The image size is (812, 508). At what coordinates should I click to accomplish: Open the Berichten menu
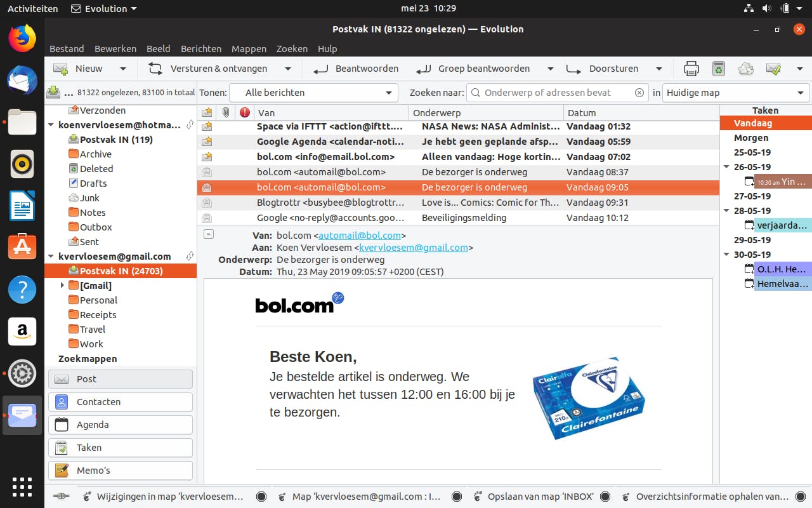pyautogui.click(x=201, y=49)
